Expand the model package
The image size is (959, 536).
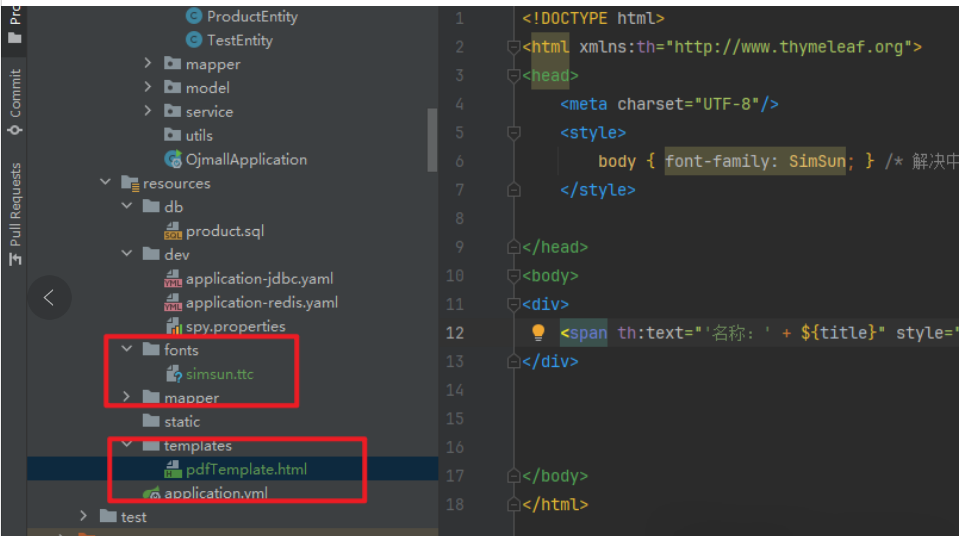pyautogui.click(x=147, y=87)
